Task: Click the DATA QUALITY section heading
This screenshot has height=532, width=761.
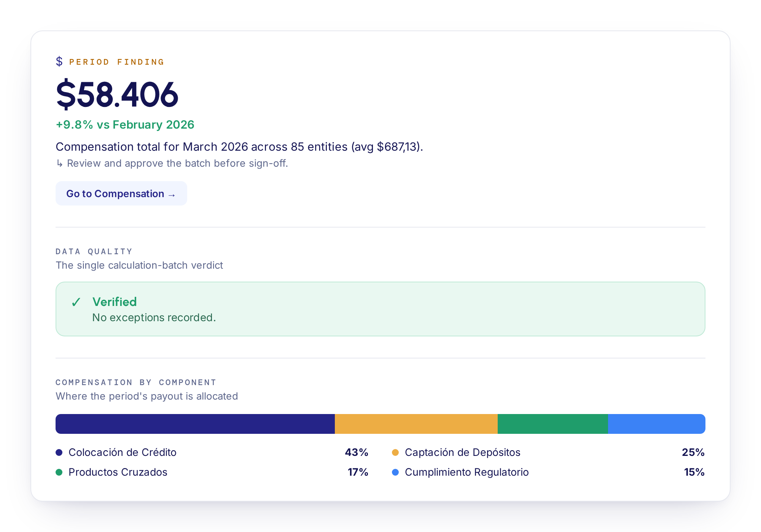Action: point(94,252)
